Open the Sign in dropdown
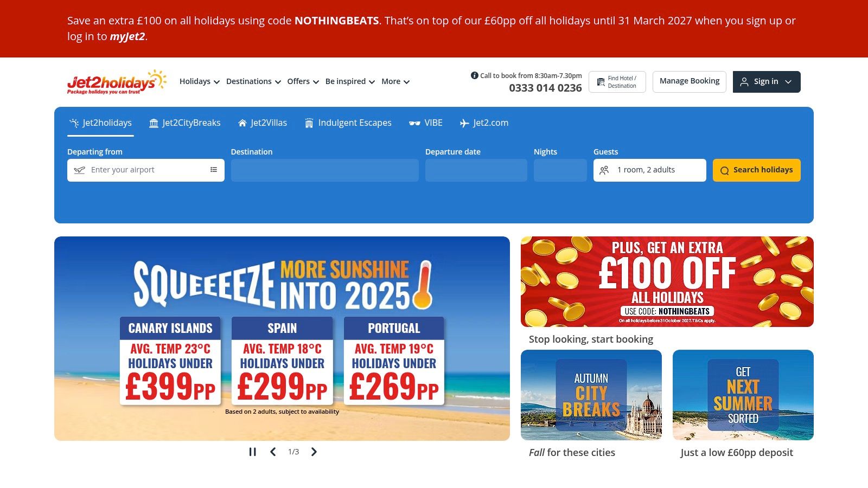The image size is (868, 488). [766, 82]
